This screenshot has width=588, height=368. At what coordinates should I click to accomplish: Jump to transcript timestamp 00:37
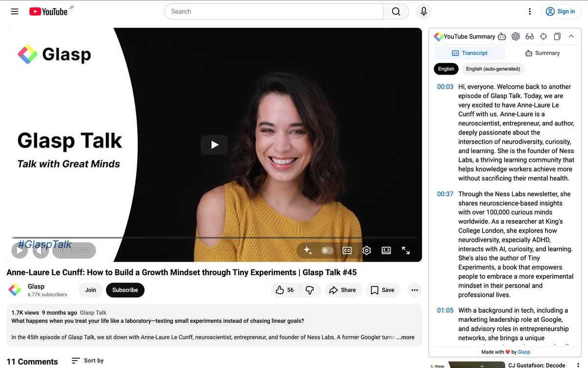click(445, 194)
